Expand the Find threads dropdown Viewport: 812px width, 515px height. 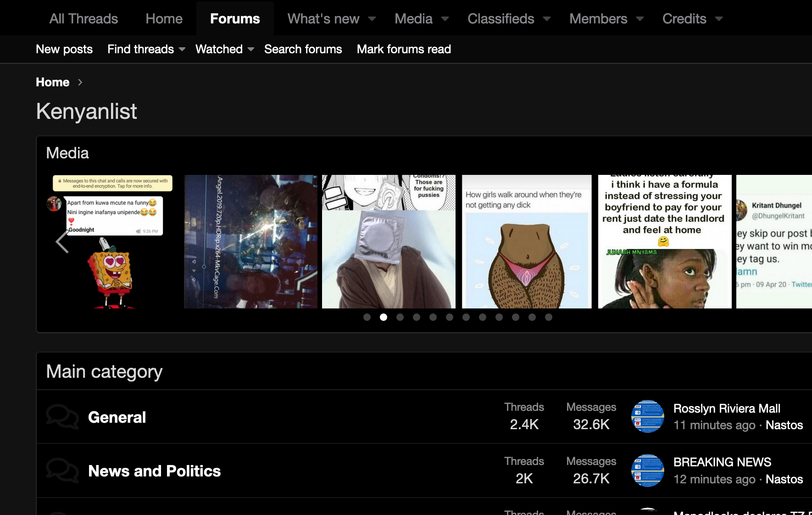[x=182, y=49]
